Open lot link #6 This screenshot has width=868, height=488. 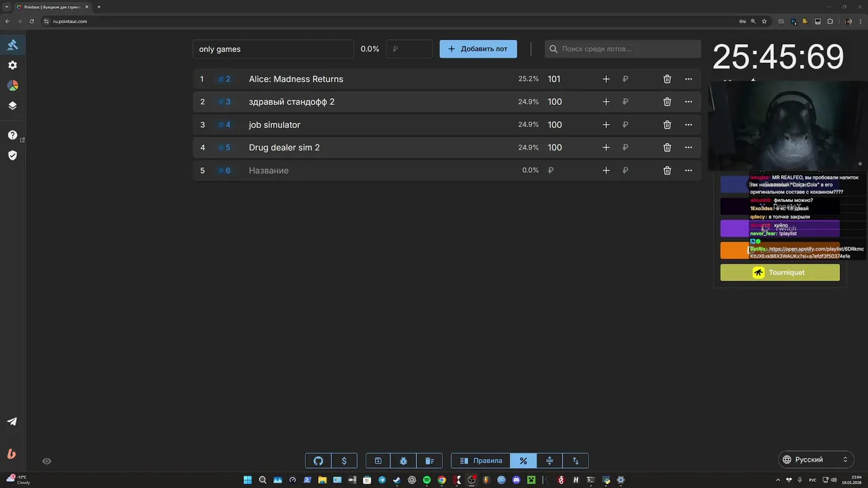tap(224, 171)
